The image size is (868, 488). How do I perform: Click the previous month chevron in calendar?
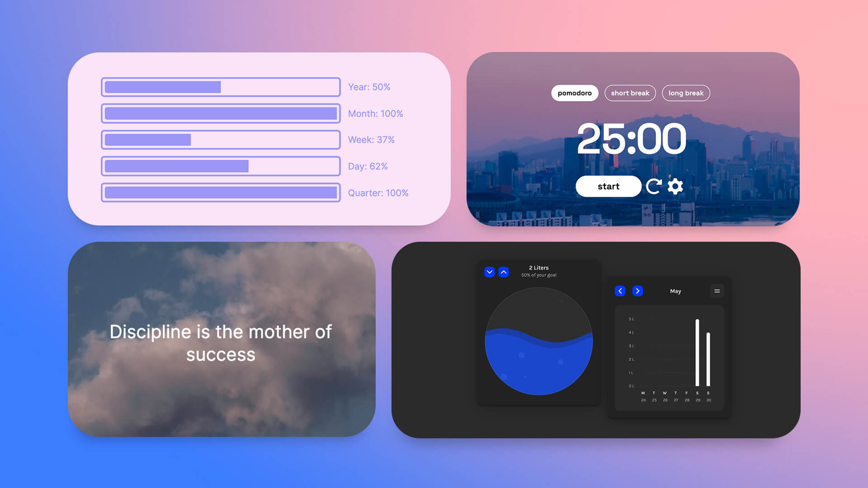click(x=620, y=291)
